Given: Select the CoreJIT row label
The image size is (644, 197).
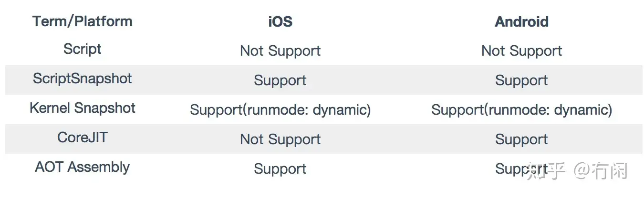Looking at the screenshot, I should [82, 138].
